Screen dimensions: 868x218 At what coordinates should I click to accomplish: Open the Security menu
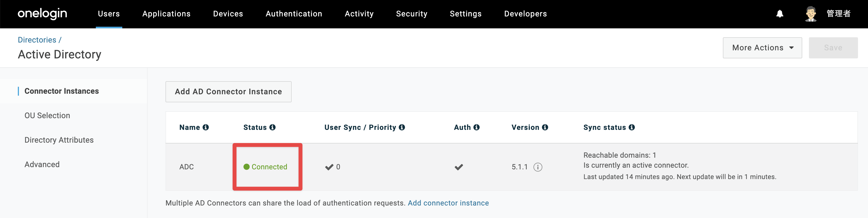(412, 14)
